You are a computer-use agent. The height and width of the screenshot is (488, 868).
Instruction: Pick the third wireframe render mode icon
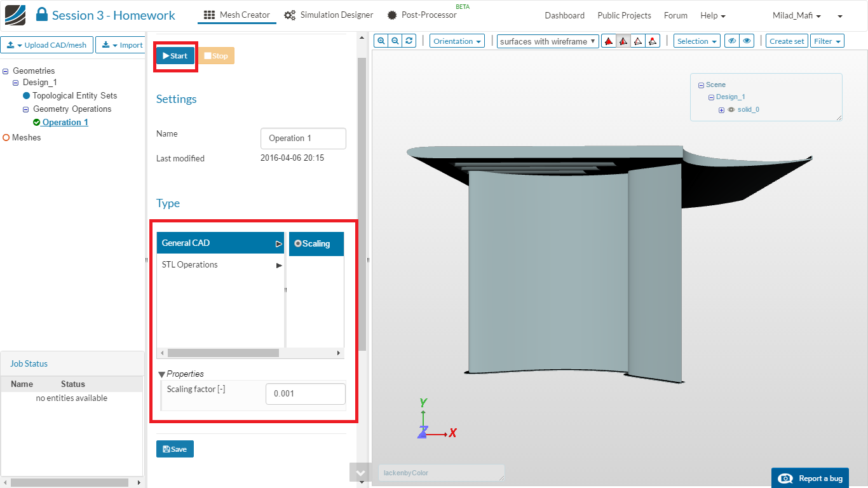pos(638,41)
